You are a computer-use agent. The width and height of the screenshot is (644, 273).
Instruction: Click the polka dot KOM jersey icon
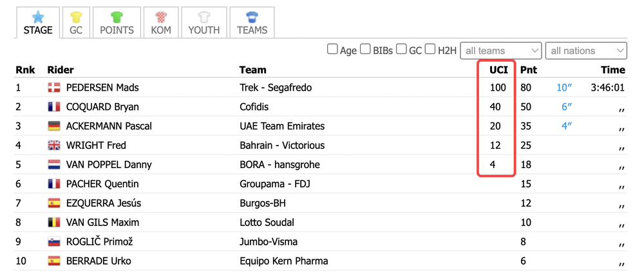(160, 17)
